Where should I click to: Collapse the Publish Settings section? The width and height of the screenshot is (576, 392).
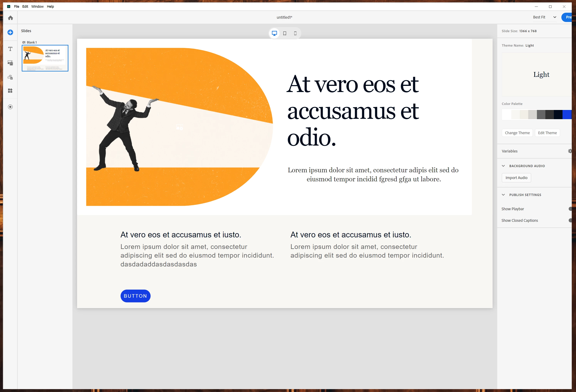pos(503,195)
